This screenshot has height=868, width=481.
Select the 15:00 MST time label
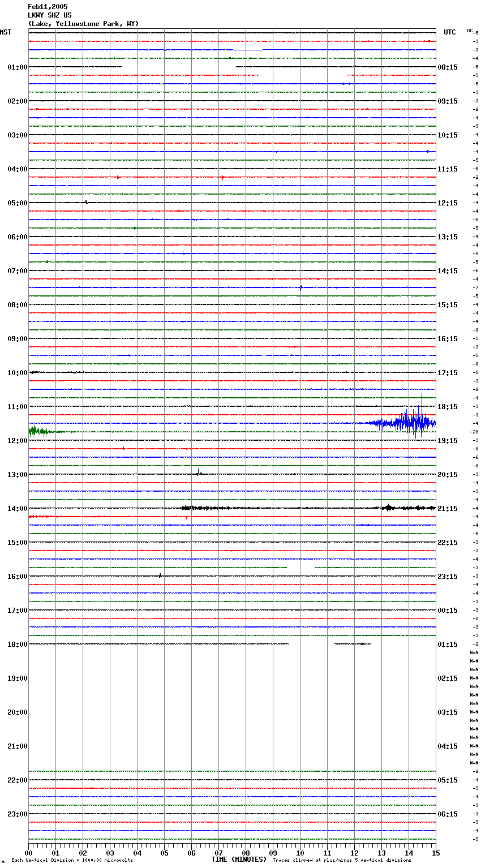[18, 543]
